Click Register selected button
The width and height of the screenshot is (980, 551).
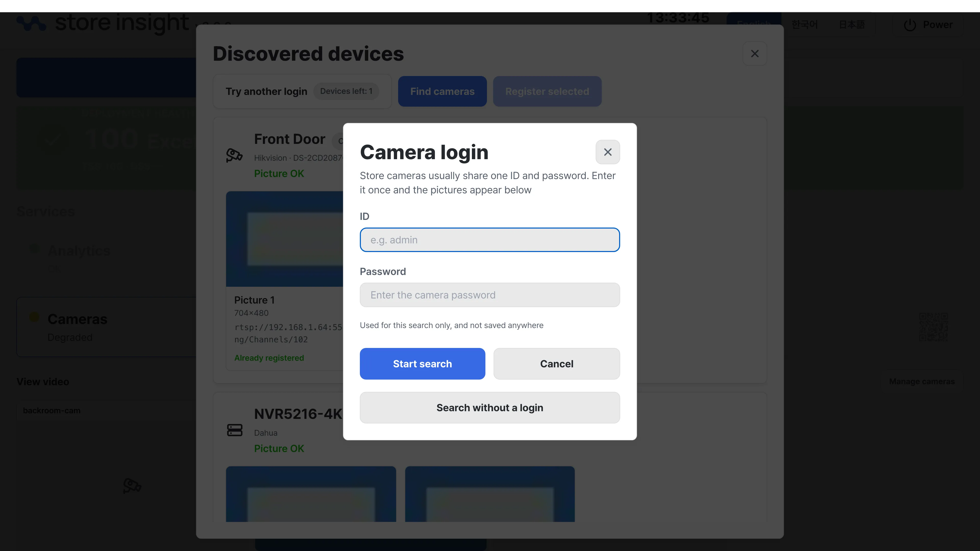tap(547, 91)
